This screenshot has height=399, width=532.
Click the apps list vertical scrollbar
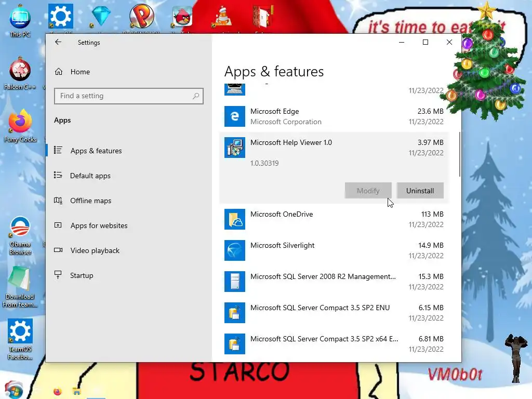(460, 154)
